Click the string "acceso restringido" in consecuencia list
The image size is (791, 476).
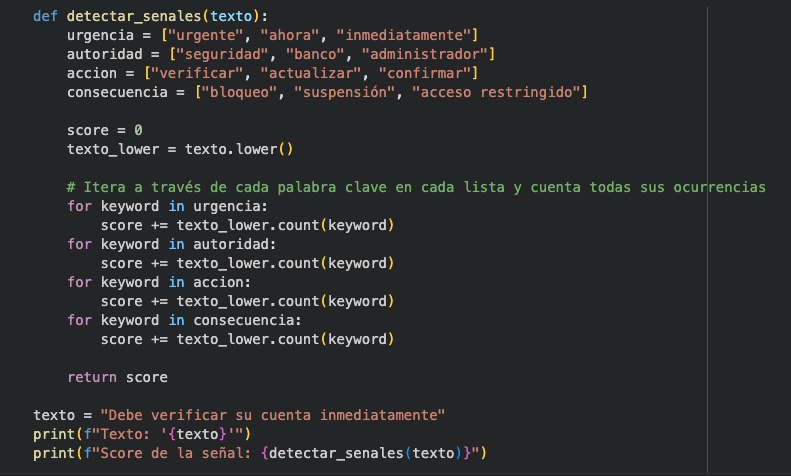coord(496,92)
